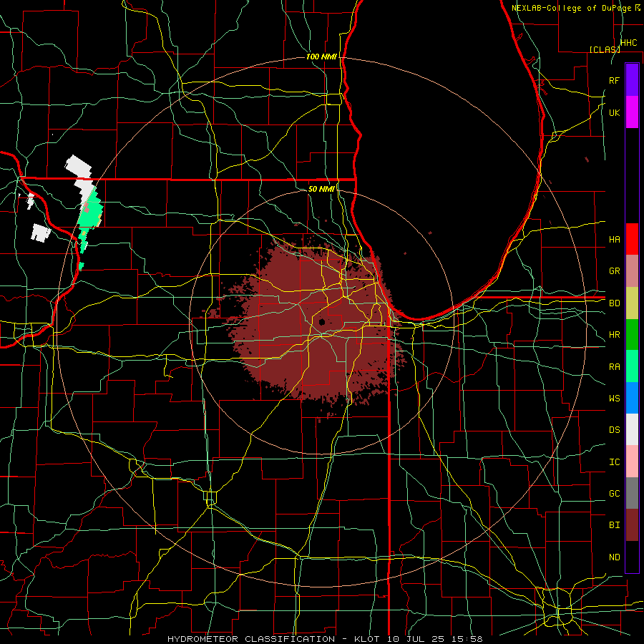This screenshot has height=644, width=644.
Task: Click the "100 NMI" range ring label
Action: (321, 57)
